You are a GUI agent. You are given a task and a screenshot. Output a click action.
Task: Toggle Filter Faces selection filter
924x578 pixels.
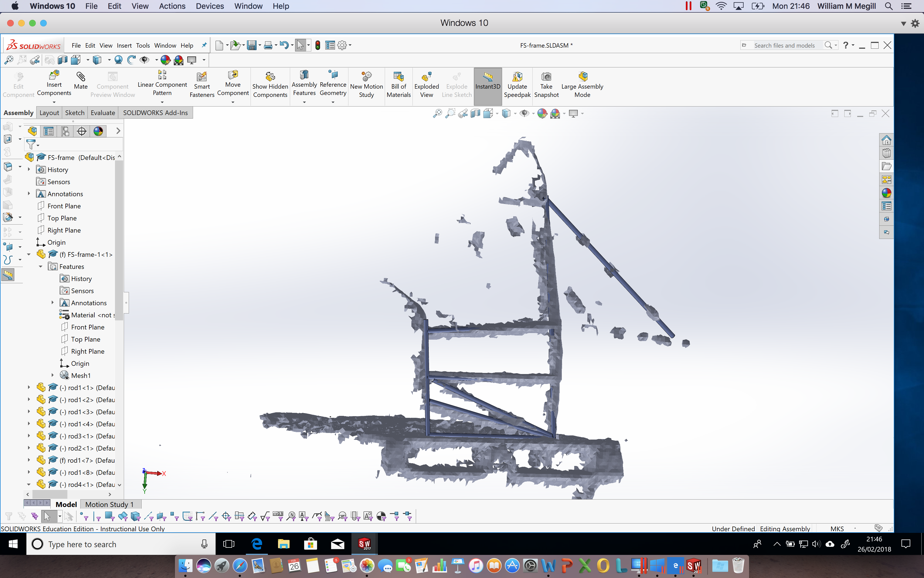point(110,516)
